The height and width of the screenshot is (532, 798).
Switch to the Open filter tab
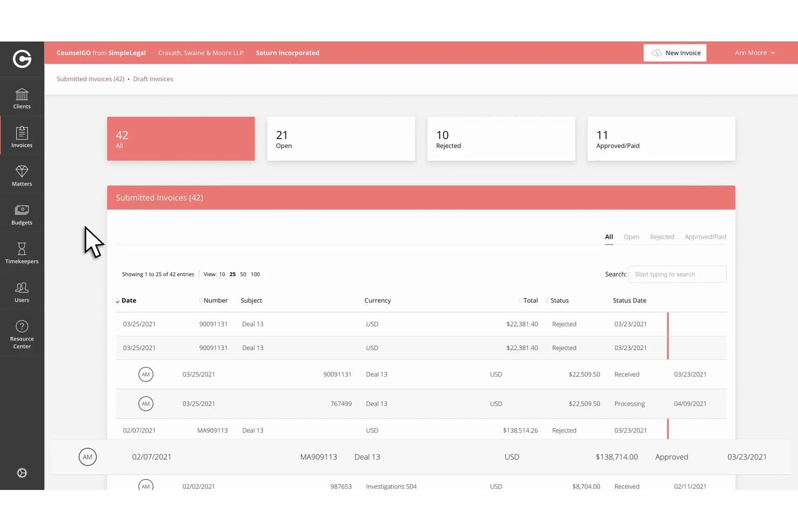coord(631,237)
